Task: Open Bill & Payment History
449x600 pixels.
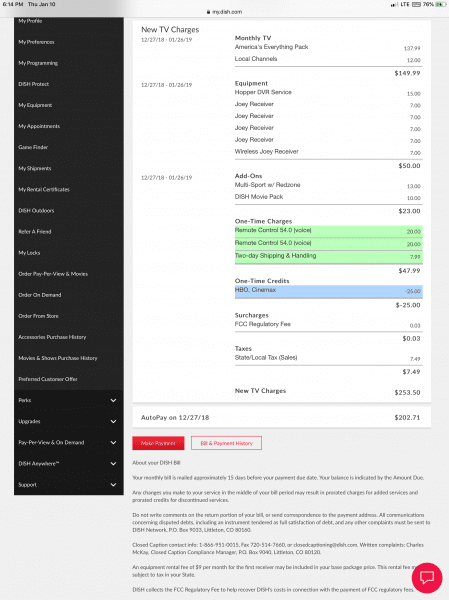Action: (227, 443)
